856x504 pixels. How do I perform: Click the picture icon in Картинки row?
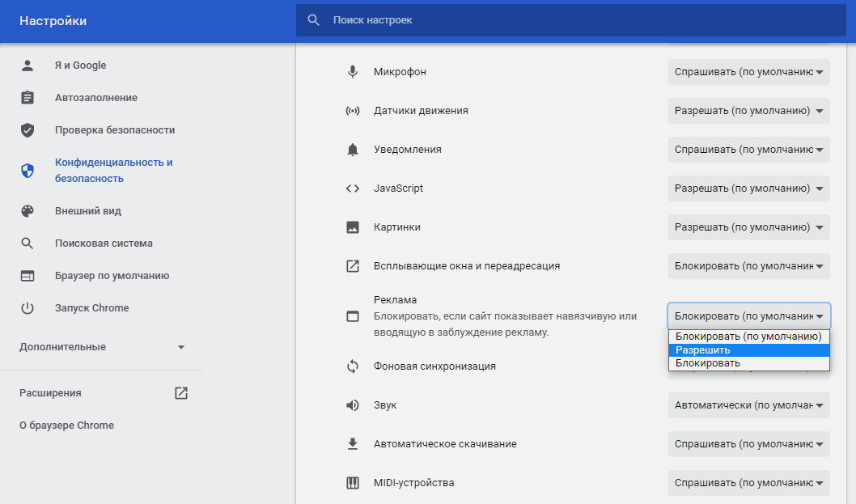click(x=353, y=227)
